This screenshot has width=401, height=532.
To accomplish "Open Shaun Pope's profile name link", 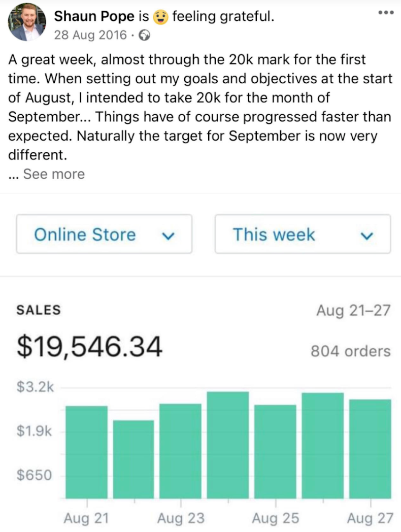I will point(94,16).
